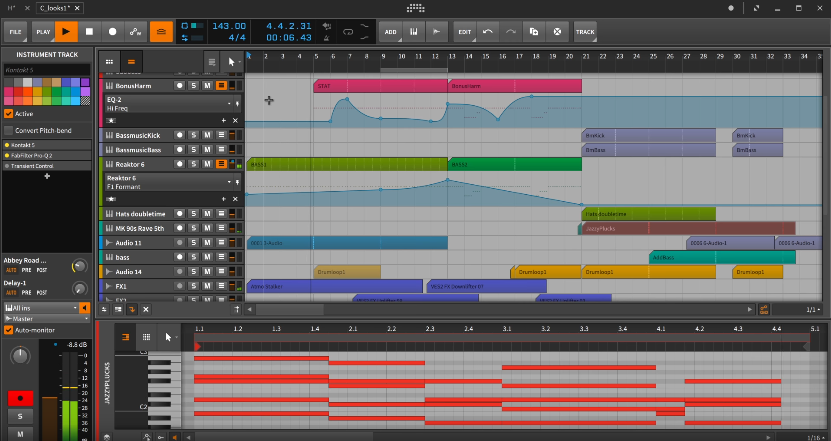This screenshot has width=831, height=441.
Task: Solo the BonusHarm track
Action: point(193,85)
